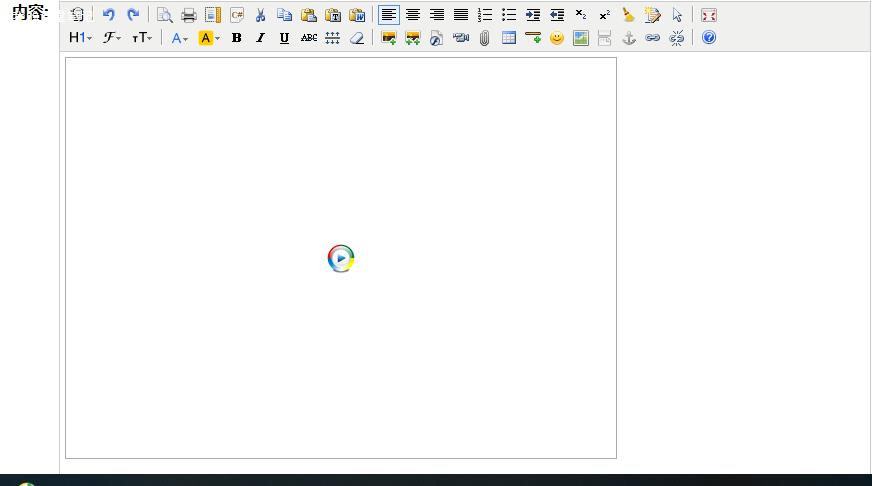The height and width of the screenshot is (486, 872).
Task: Insert a hyperlink
Action: coord(652,38)
